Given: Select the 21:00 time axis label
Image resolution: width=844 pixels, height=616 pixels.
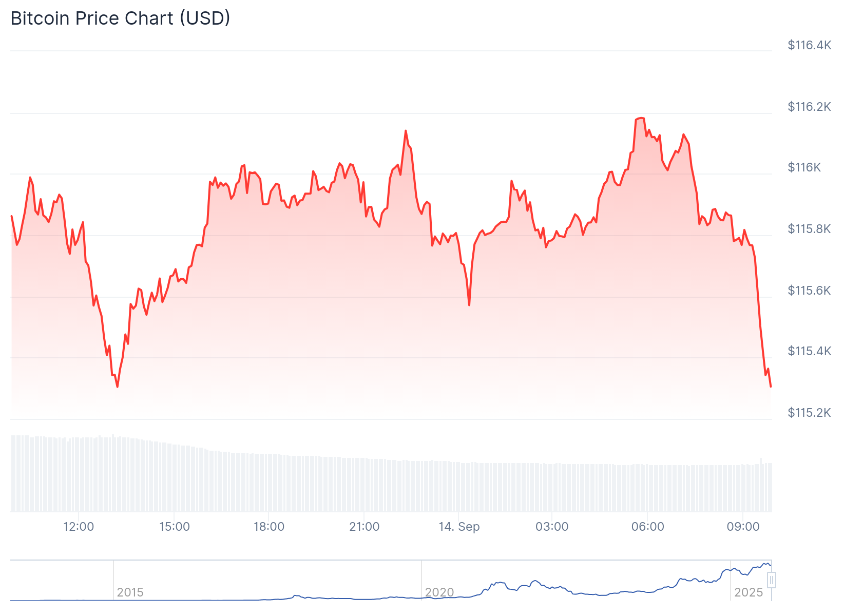Looking at the screenshot, I should pos(364,527).
